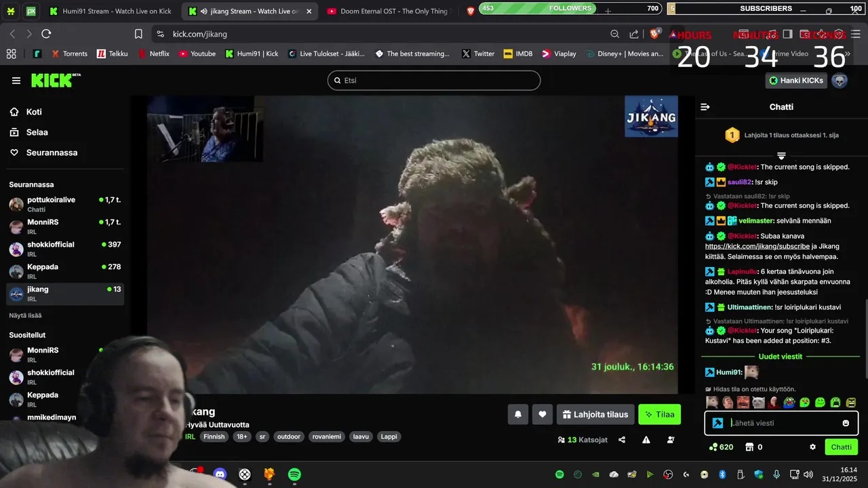Close the jikang Stream tab
The width and height of the screenshot is (868, 488).
click(309, 12)
